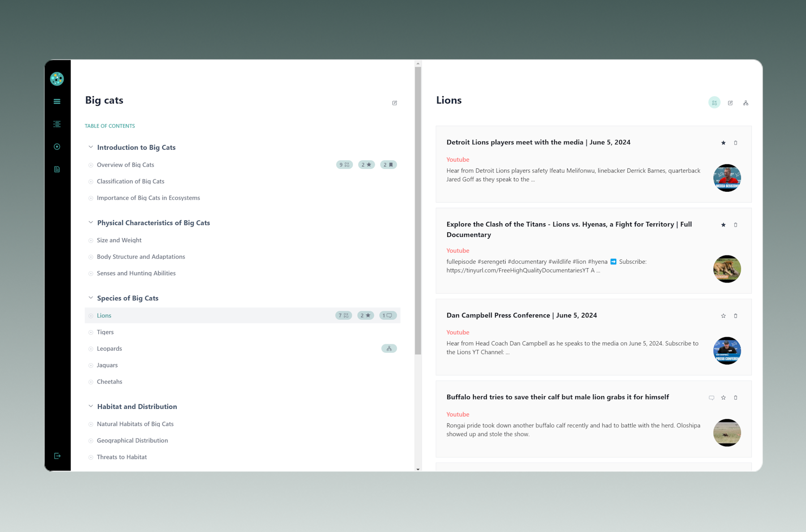Delete the Lions vs. Hyenas documentary
This screenshot has width=806, height=532.
pyautogui.click(x=735, y=225)
